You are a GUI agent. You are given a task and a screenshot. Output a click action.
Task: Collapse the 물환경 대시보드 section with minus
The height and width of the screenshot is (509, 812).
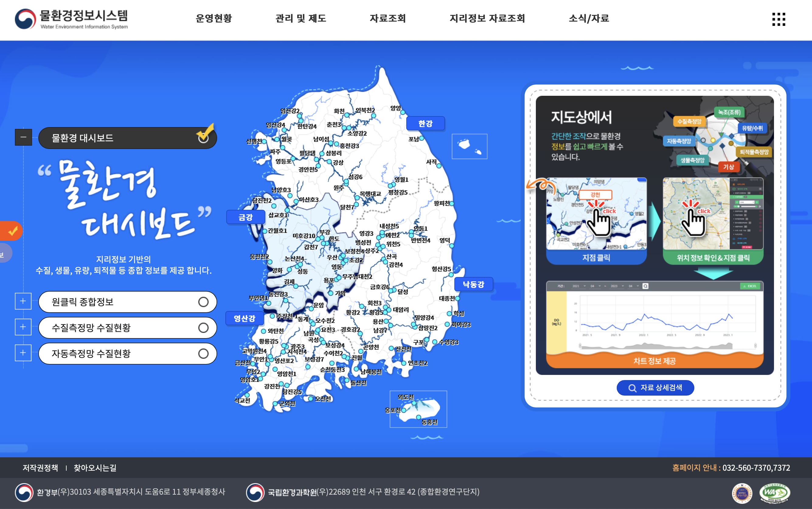click(23, 137)
